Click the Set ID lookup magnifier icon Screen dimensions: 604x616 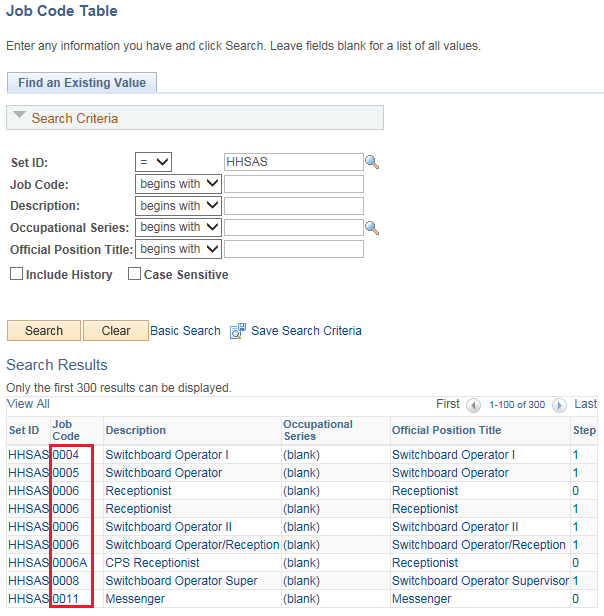tap(372, 162)
